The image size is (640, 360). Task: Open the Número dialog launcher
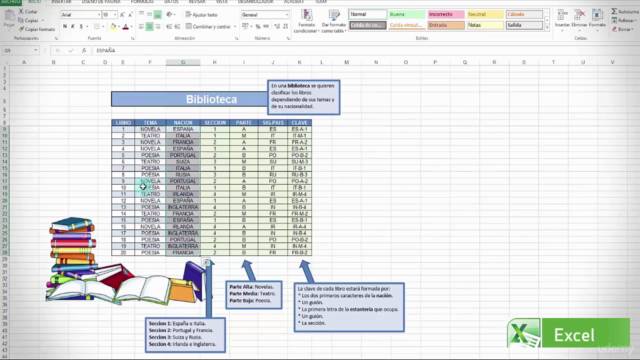[x=288, y=39]
